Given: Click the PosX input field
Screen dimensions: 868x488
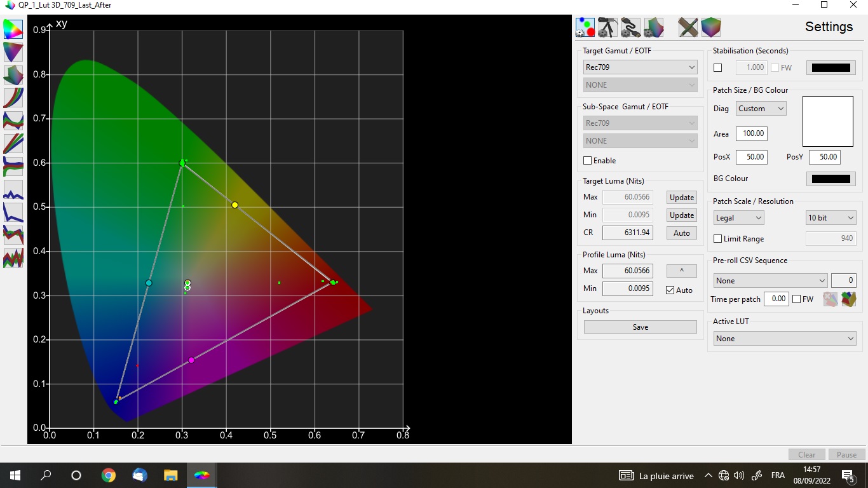Looking at the screenshot, I should click(752, 157).
